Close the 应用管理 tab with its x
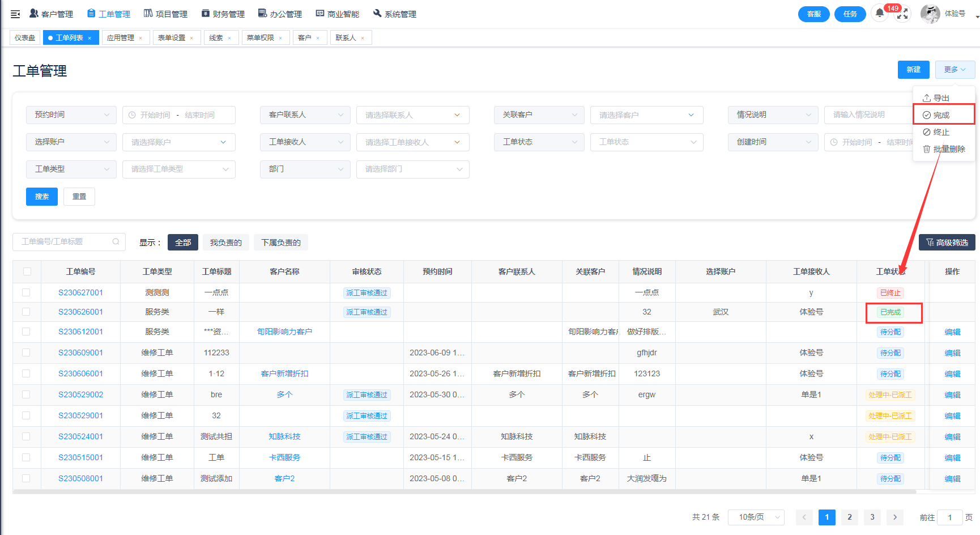The width and height of the screenshot is (980, 535). click(140, 38)
